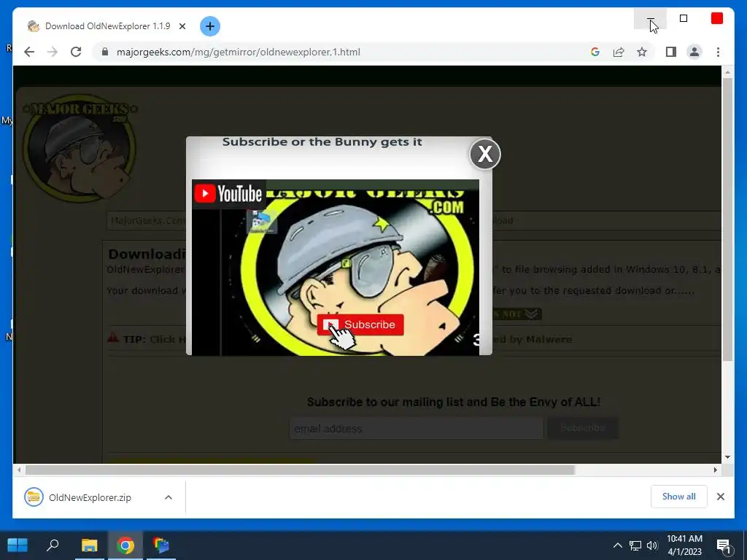Click Chrome icon in taskbar
The width and height of the screenshot is (747, 560).
[125, 545]
